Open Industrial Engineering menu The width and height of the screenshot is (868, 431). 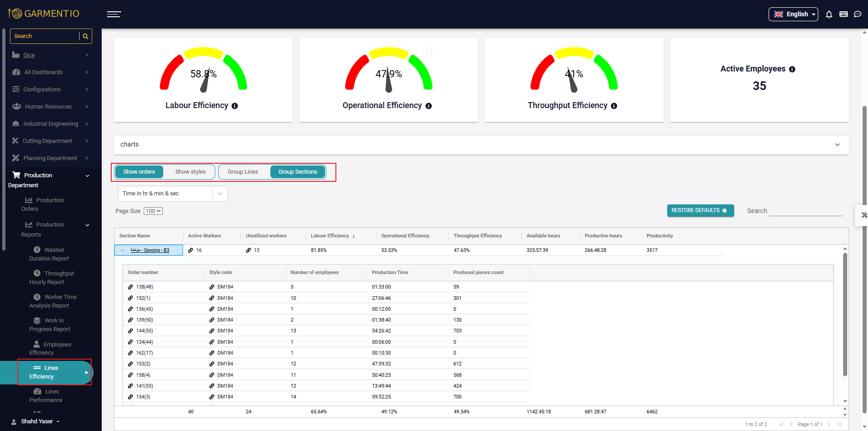point(50,124)
